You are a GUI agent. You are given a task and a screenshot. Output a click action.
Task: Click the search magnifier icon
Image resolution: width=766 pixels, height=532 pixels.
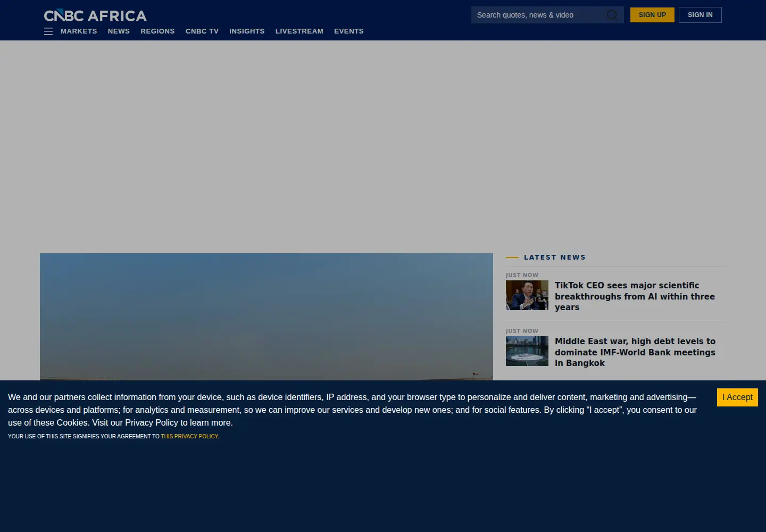[612, 15]
